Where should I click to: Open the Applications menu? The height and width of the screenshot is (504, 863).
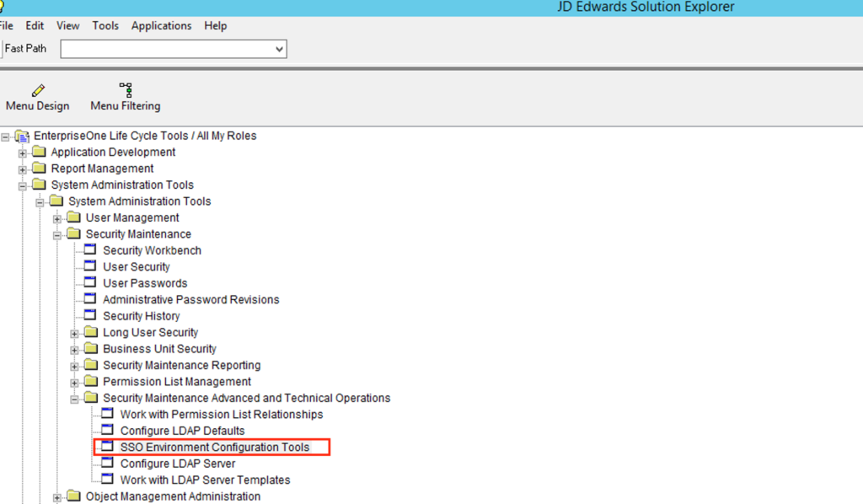tap(161, 25)
